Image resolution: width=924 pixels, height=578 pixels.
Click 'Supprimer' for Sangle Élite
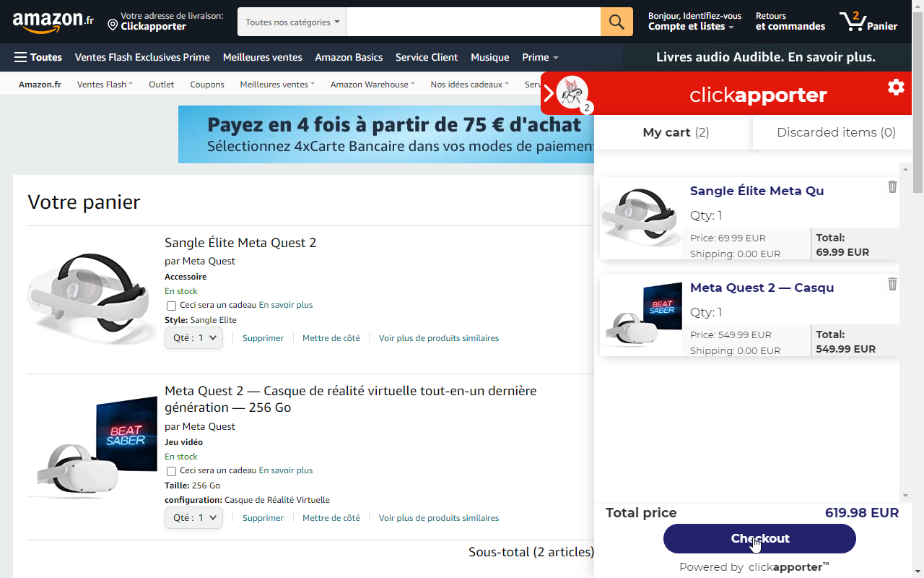point(263,338)
